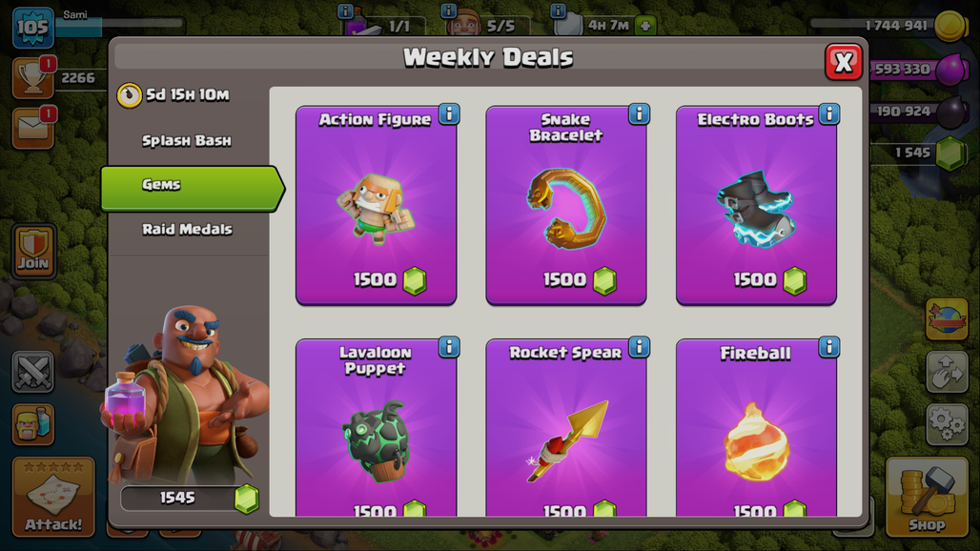This screenshot has width=980, height=551.
Task: Open the mail inbox icon
Action: click(x=33, y=128)
